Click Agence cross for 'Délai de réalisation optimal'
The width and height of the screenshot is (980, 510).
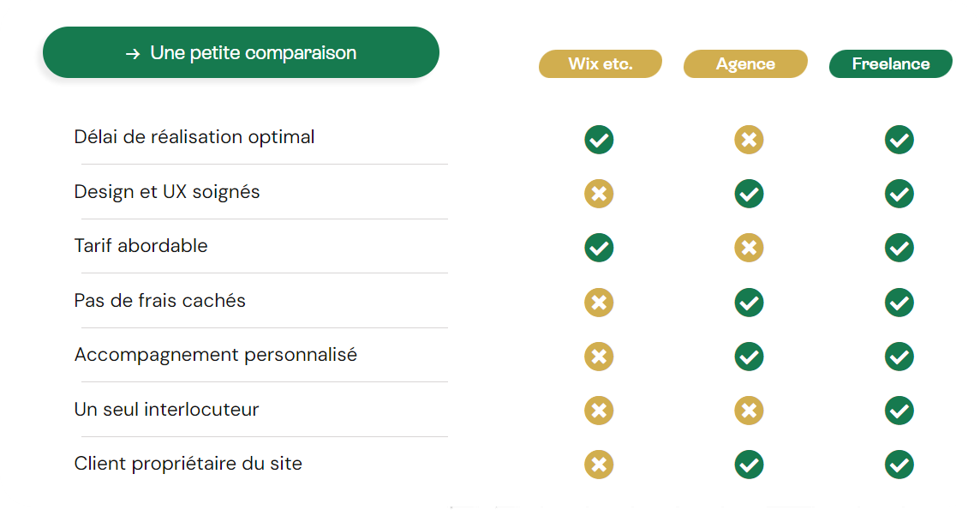click(749, 140)
